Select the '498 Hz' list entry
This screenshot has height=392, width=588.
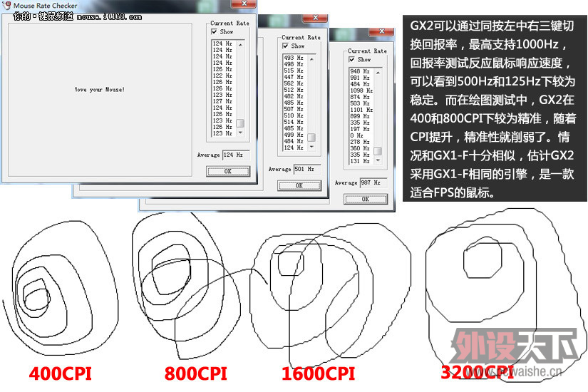tap(294, 64)
